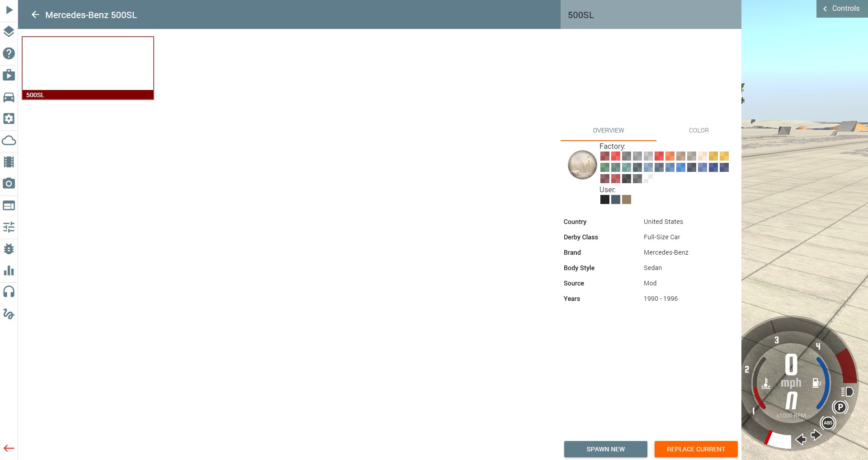Open the Environment cloud icon

click(x=9, y=140)
